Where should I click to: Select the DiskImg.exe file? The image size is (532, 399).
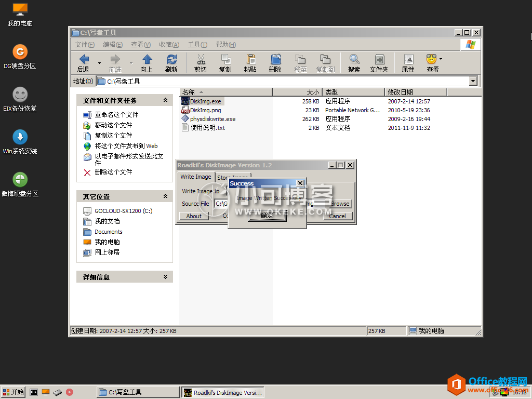click(203, 101)
